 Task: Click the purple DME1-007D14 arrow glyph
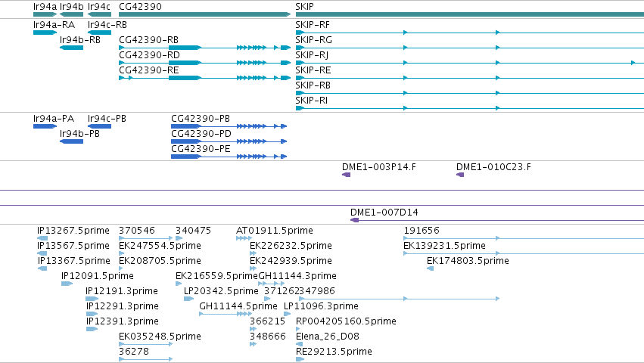(x=354, y=221)
